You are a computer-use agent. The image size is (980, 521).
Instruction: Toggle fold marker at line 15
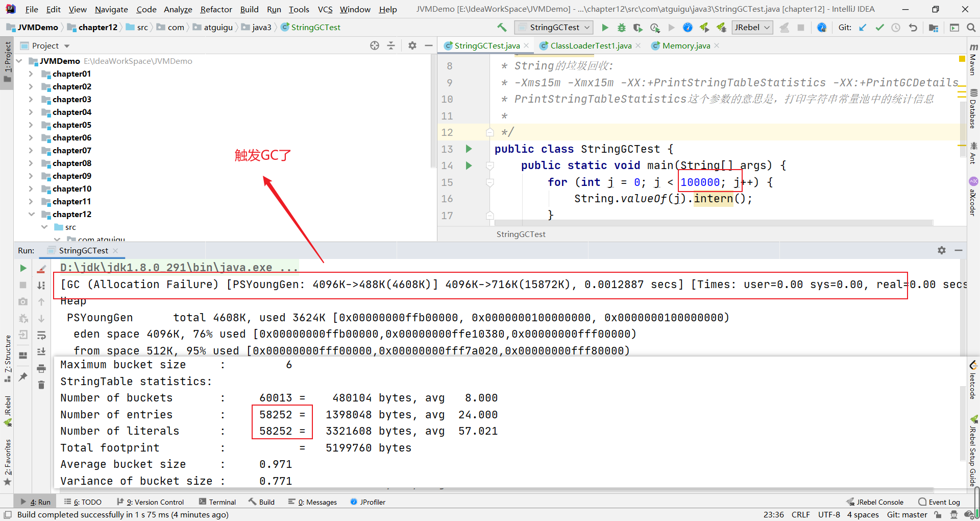490,182
